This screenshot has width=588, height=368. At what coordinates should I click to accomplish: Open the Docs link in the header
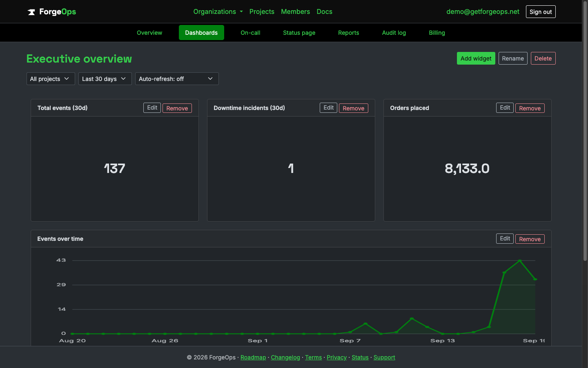pos(324,11)
